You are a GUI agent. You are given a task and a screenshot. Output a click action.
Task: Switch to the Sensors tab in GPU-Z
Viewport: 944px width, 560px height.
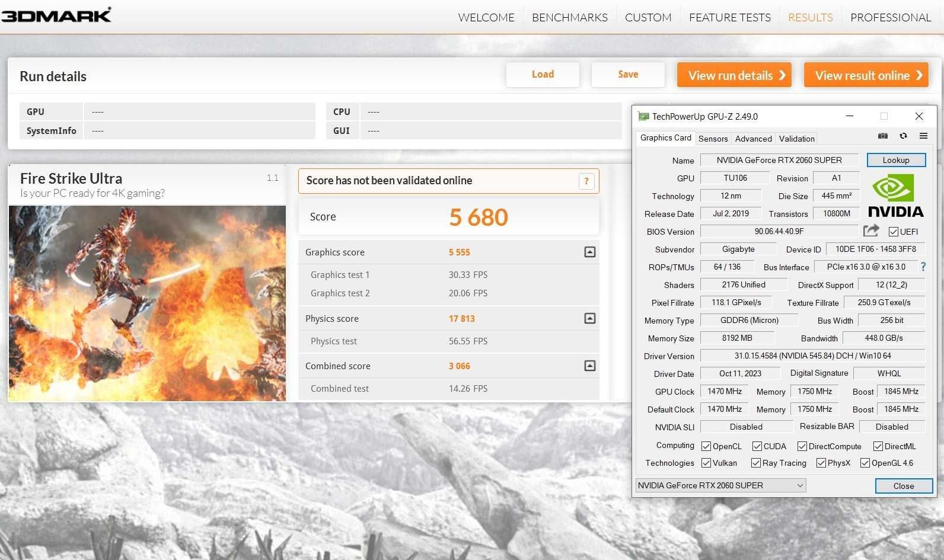pyautogui.click(x=713, y=139)
